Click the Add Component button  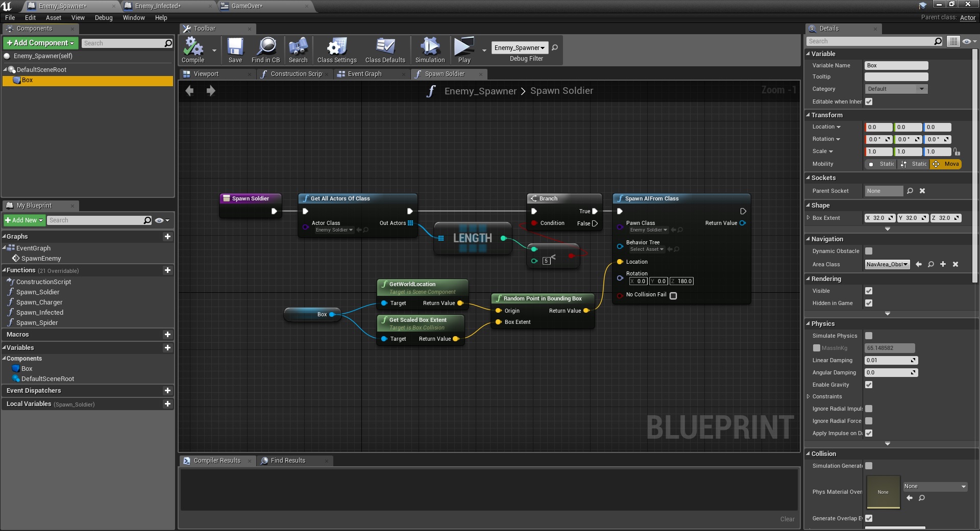point(40,43)
